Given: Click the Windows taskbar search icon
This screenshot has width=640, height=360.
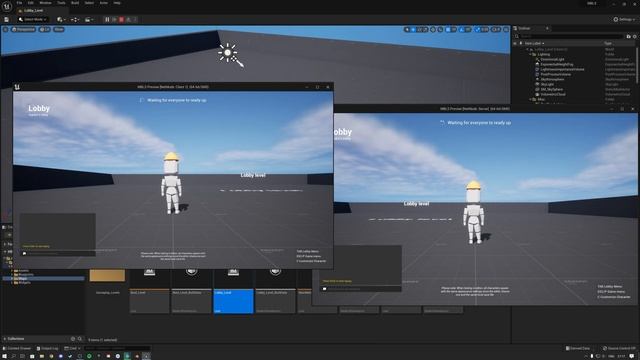Looking at the screenshot, I should pos(13,356).
